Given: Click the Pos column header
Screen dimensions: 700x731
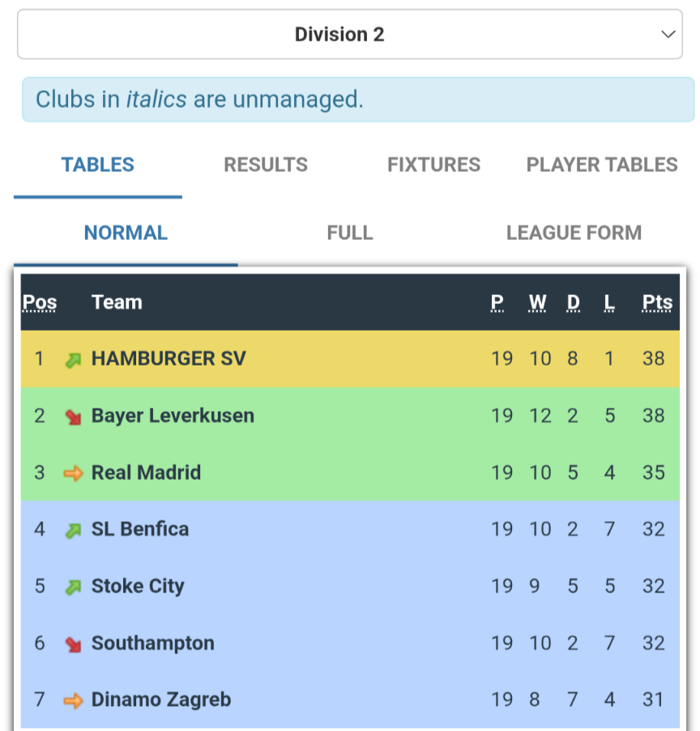Looking at the screenshot, I should pyautogui.click(x=40, y=302).
